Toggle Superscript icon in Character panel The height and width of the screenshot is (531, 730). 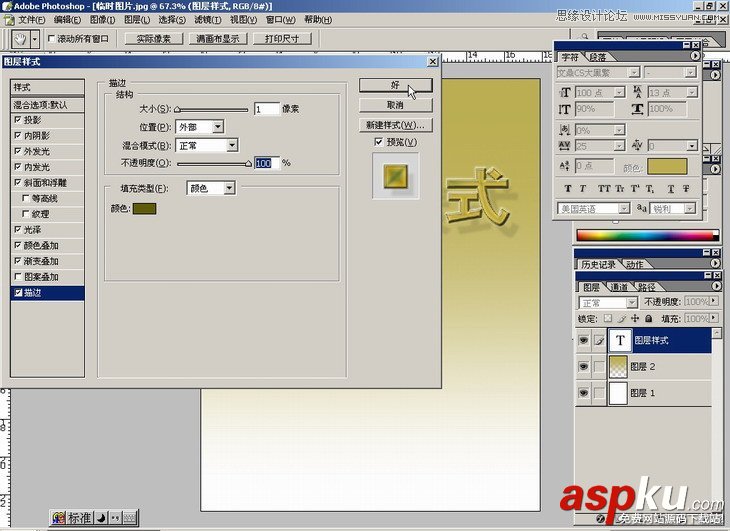click(635, 188)
